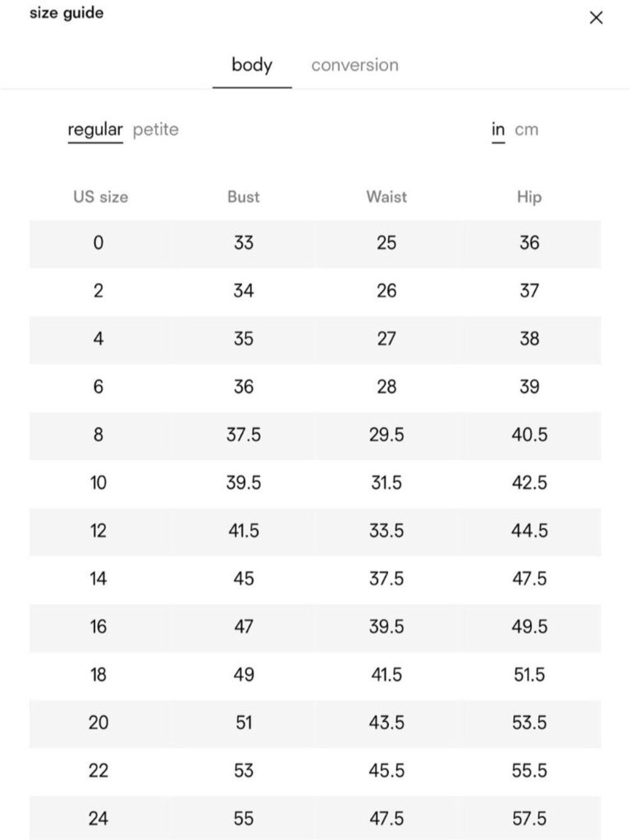Select the US size 24 row
The height and width of the screenshot is (840, 630).
coord(315,819)
